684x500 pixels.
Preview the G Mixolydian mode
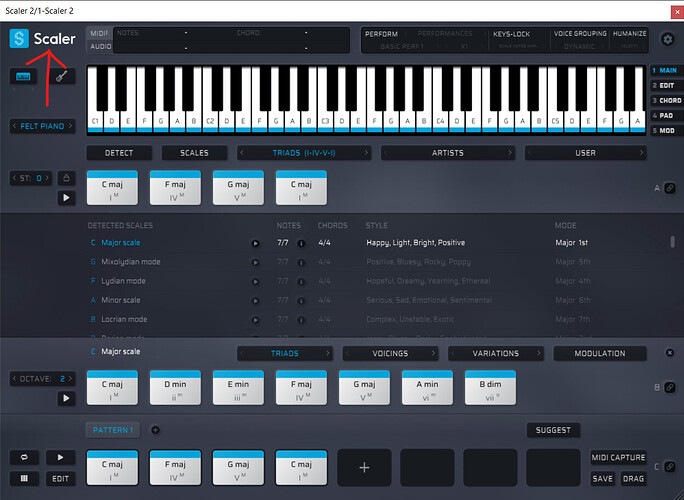pyautogui.click(x=255, y=262)
